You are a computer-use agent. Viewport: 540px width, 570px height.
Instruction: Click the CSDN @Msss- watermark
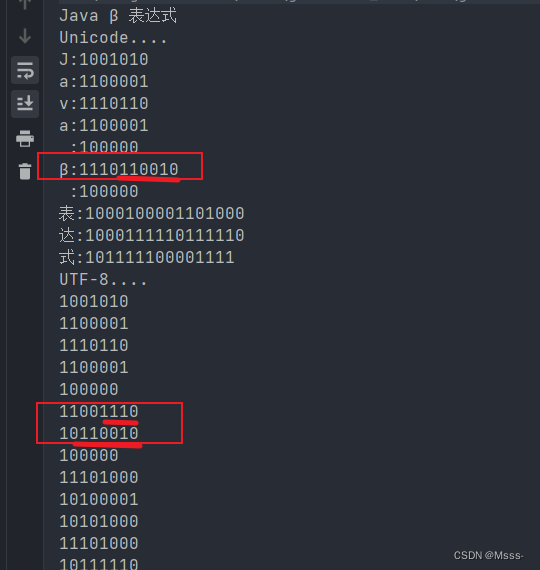pos(488,555)
